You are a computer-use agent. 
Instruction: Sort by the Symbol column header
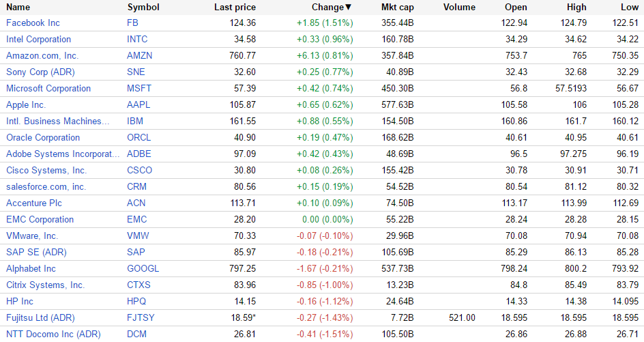tap(143, 7)
